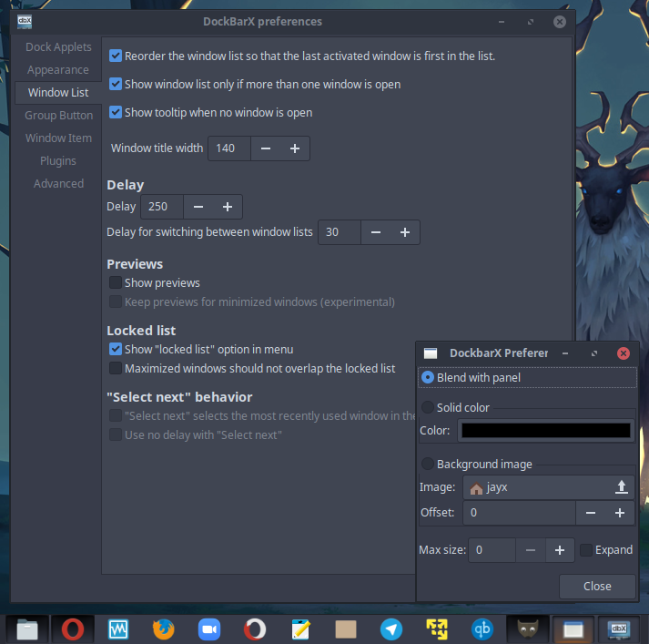Screen dimensions: 649x644
Task: Enable maximized windows should not overlap locked list
Action: [116, 368]
